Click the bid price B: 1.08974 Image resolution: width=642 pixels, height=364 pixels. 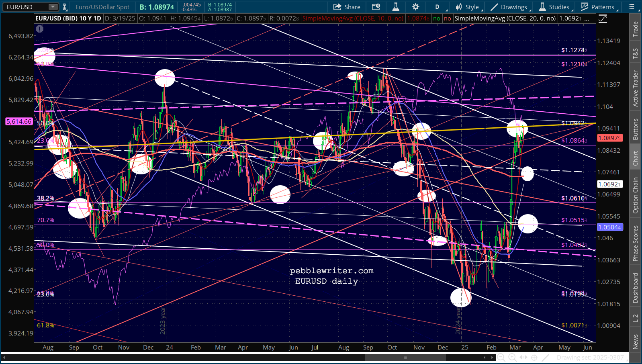[x=157, y=7]
